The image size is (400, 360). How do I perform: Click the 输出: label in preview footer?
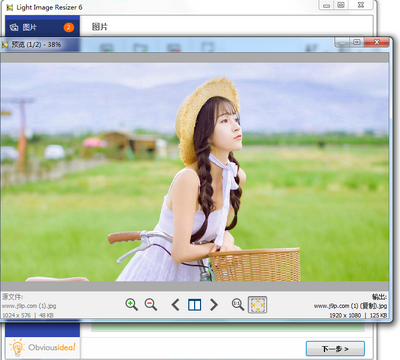click(x=379, y=297)
